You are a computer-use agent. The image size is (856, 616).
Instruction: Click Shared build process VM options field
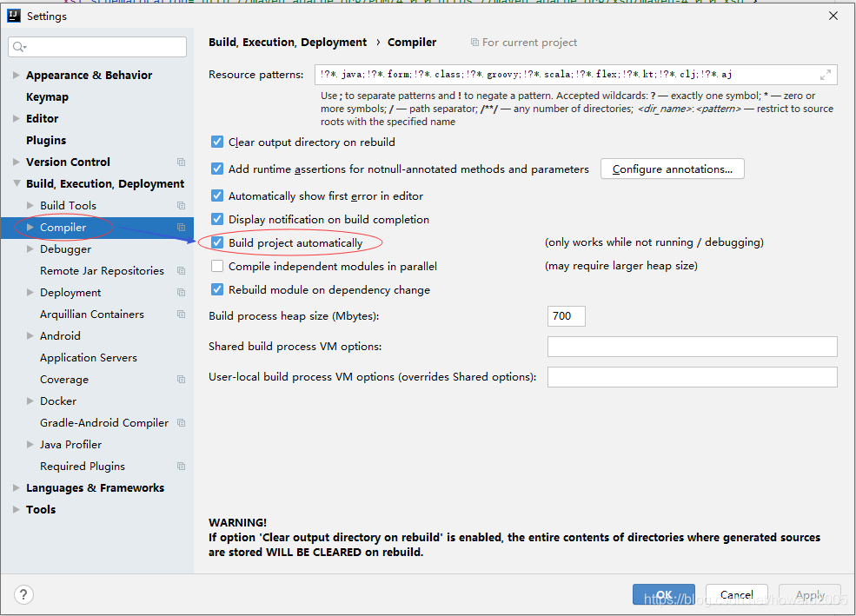693,347
